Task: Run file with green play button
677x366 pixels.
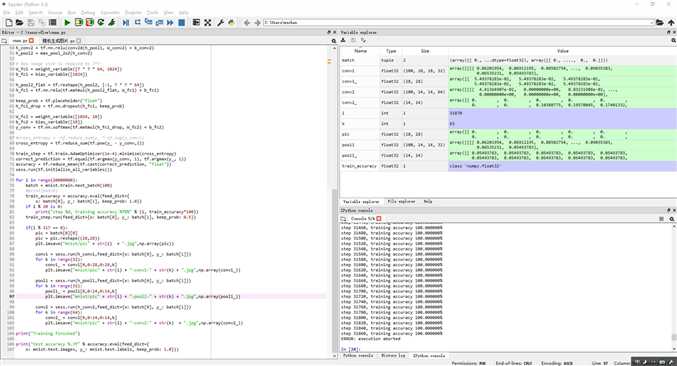Action: pos(67,22)
